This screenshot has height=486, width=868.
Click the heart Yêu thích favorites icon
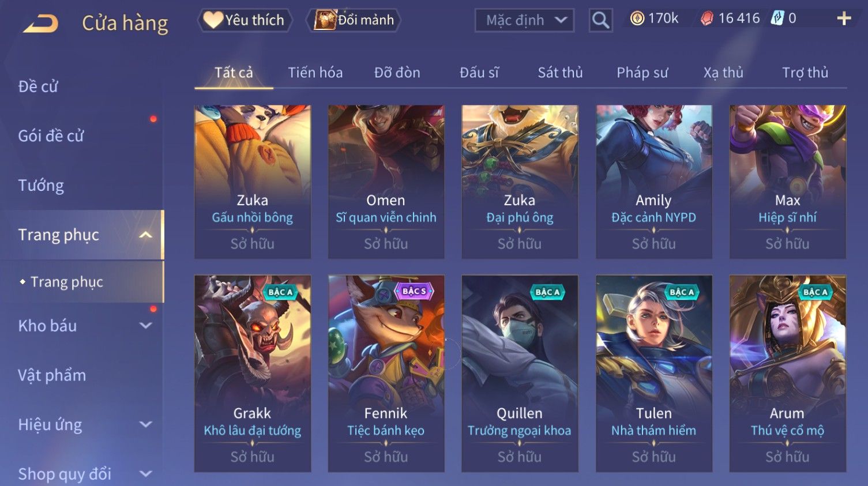[x=213, y=20]
